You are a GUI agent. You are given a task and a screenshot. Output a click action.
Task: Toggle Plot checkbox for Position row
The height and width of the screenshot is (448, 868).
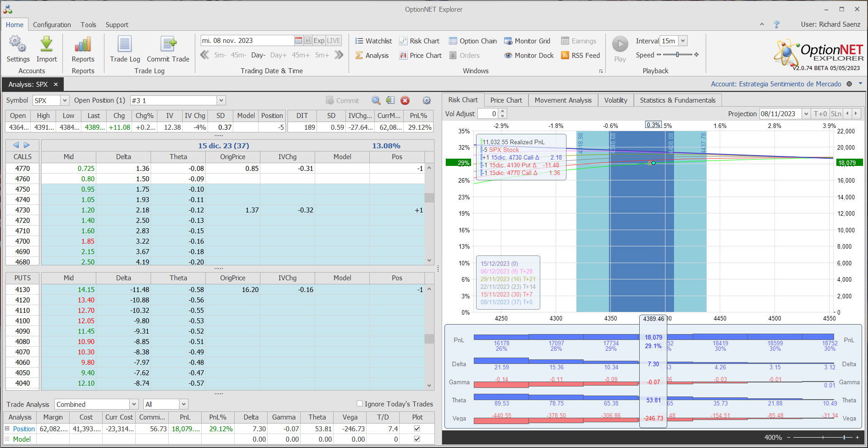[x=417, y=429]
